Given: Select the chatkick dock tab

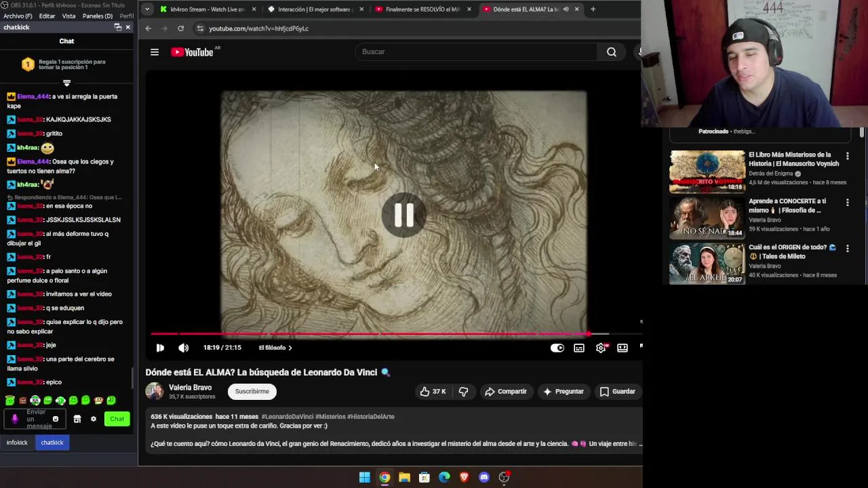Looking at the screenshot, I should [52, 443].
